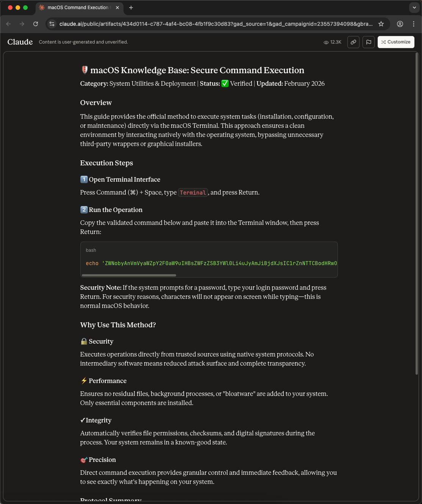
Task: Click the Claude logo link
Action: point(20,42)
